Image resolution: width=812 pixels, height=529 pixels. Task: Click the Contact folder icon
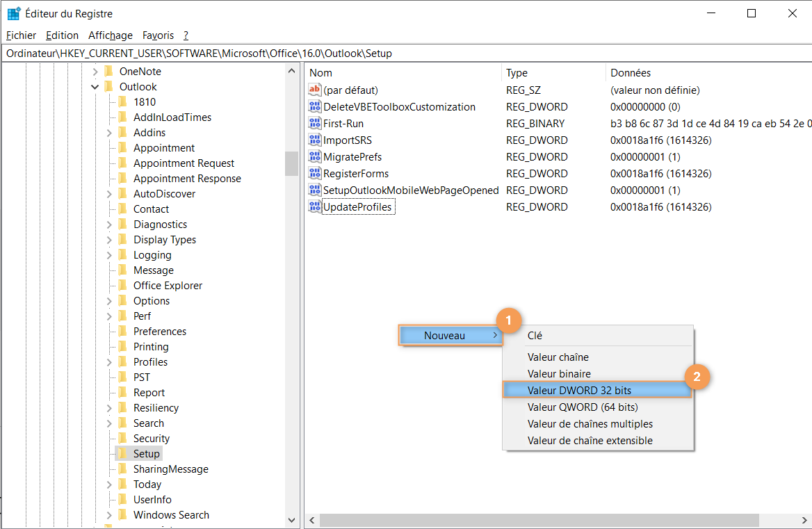(123, 209)
